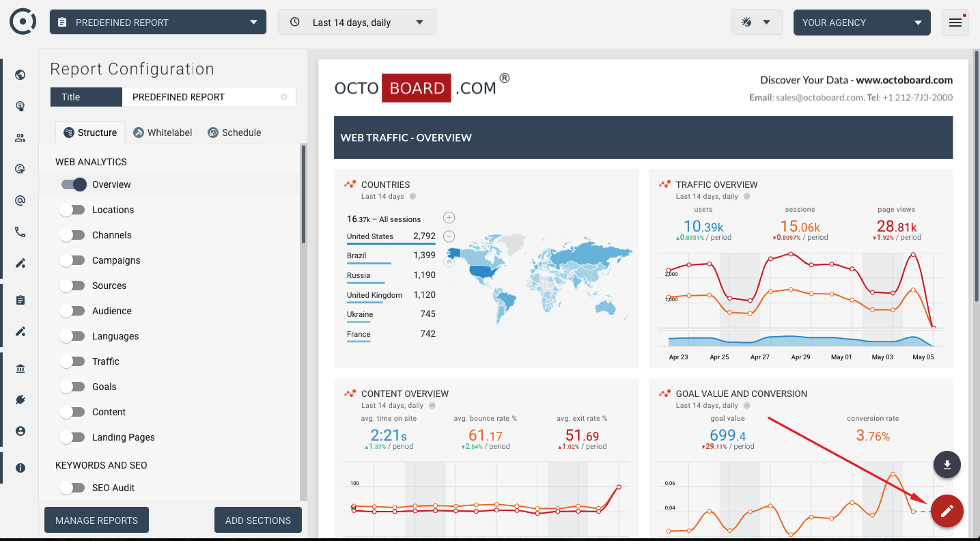Switch to the Structure tab
The width and height of the screenshot is (980, 541).
(x=90, y=133)
